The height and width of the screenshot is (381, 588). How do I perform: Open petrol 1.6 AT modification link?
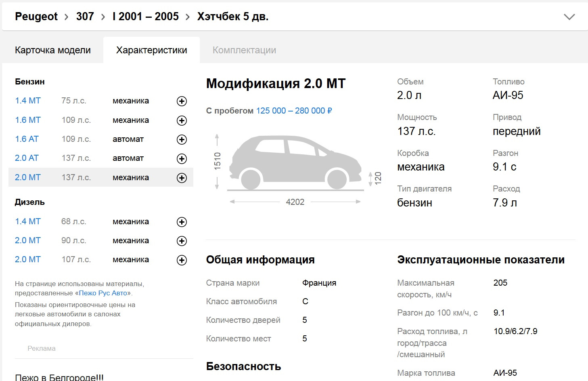(27, 139)
